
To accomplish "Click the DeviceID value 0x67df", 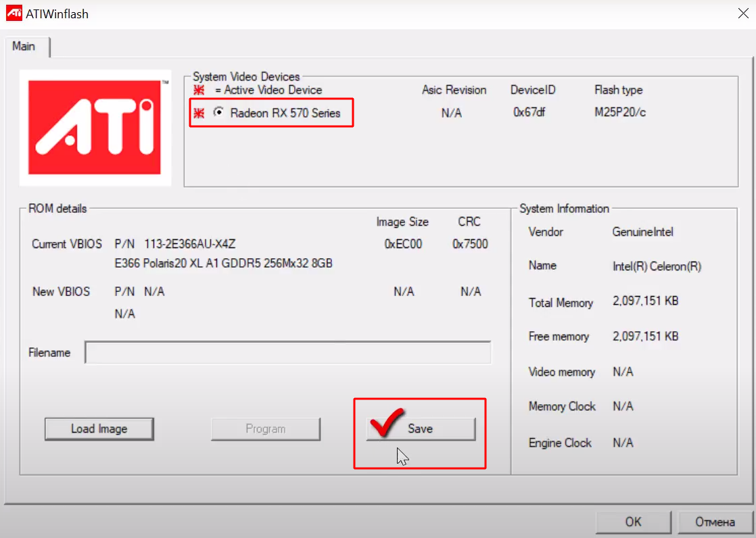I will [529, 112].
